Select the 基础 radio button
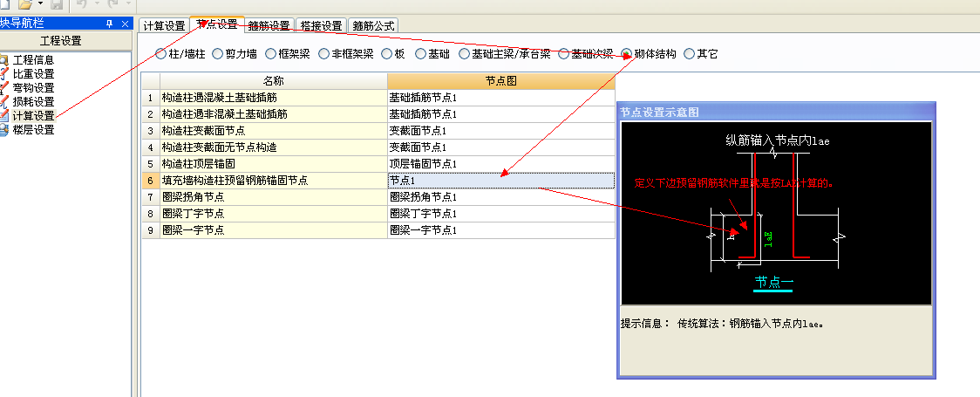Screen dimensions: 980x397 (420, 54)
